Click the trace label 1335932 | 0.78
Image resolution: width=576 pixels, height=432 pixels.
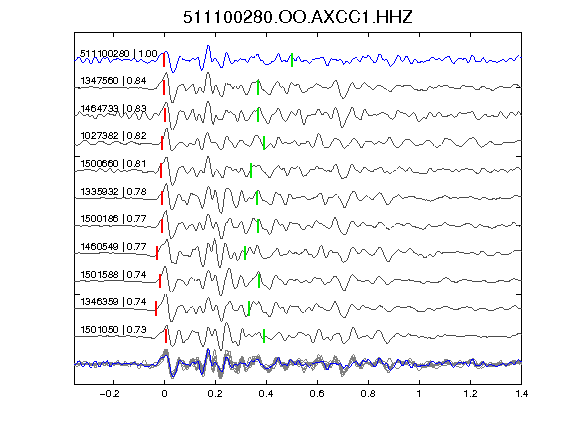114,191
